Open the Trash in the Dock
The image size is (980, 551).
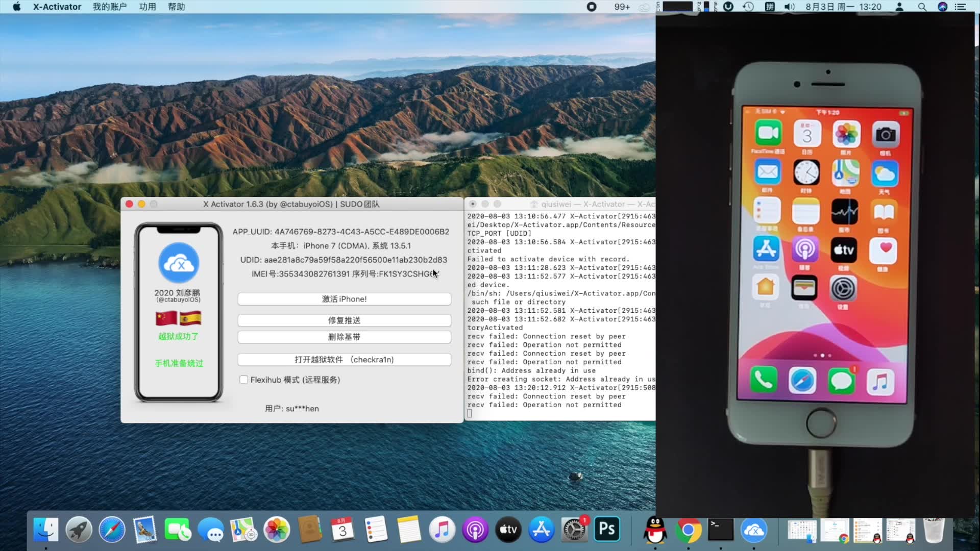(934, 531)
